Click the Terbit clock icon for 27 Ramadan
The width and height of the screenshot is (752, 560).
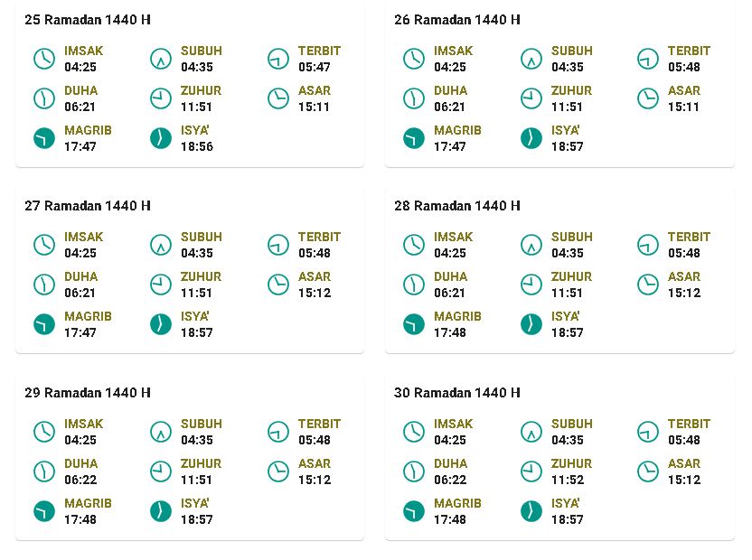tap(278, 245)
